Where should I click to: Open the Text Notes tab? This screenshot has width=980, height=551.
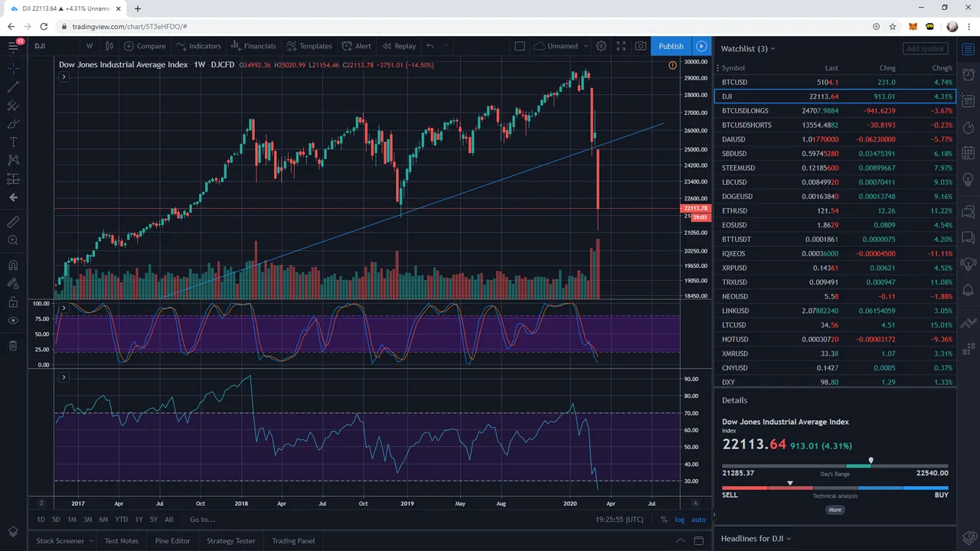click(122, 541)
